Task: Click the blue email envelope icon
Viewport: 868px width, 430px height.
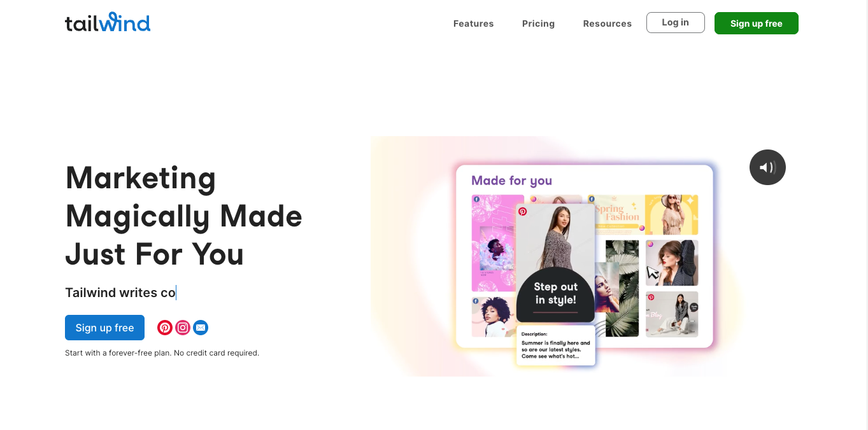Action: (201, 328)
